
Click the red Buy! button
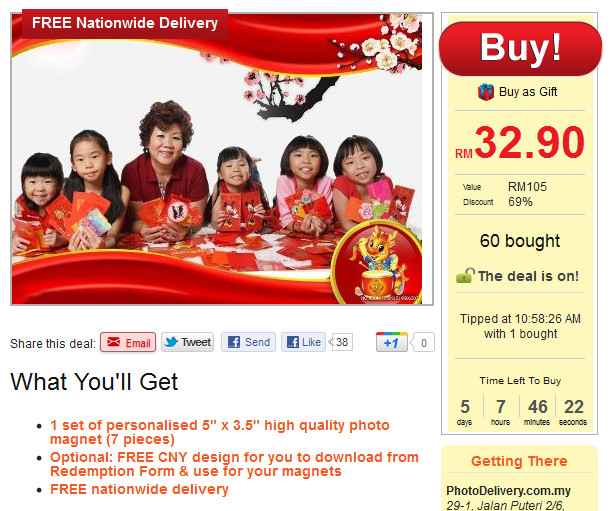pyautogui.click(x=520, y=49)
